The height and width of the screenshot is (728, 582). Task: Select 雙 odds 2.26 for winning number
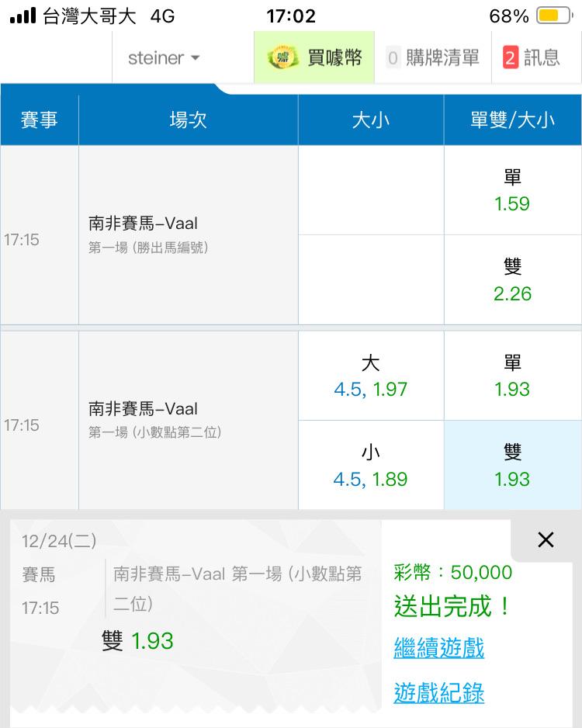[x=512, y=279]
